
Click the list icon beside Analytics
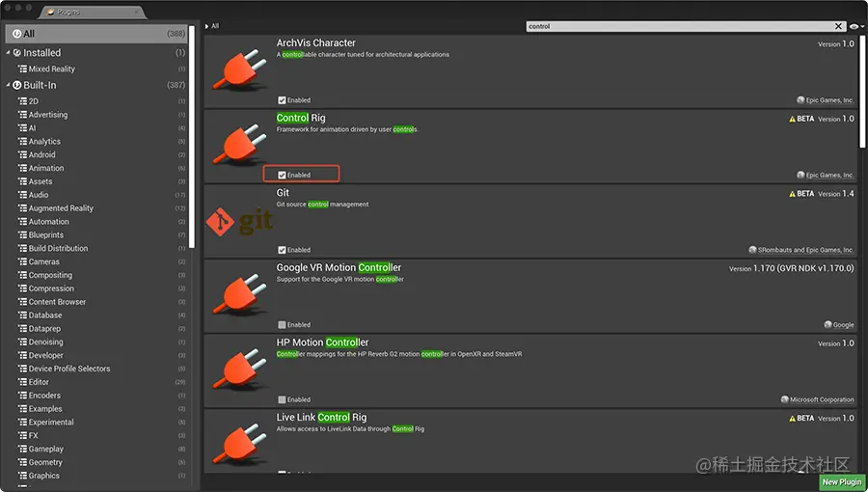(x=23, y=141)
